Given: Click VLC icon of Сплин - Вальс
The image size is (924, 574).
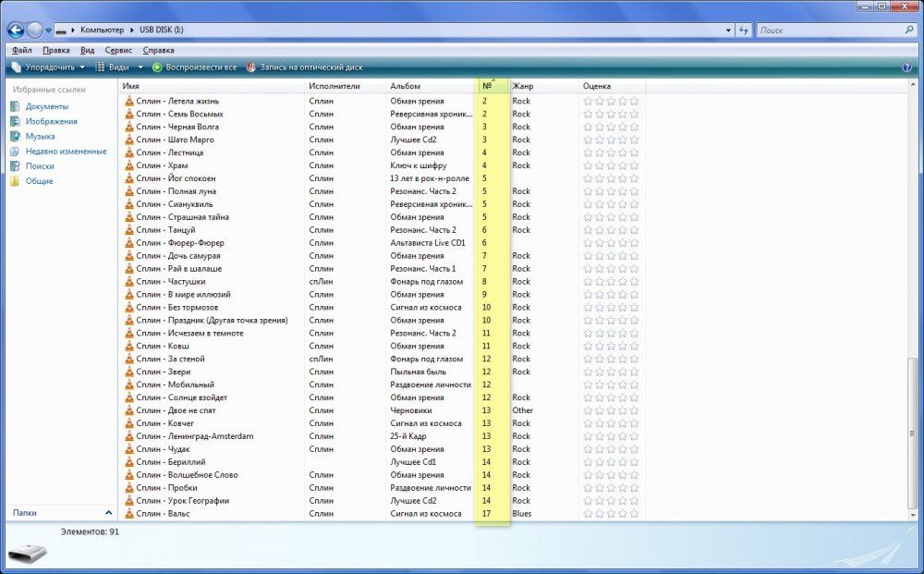Looking at the screenshot, I should [129, 514].
